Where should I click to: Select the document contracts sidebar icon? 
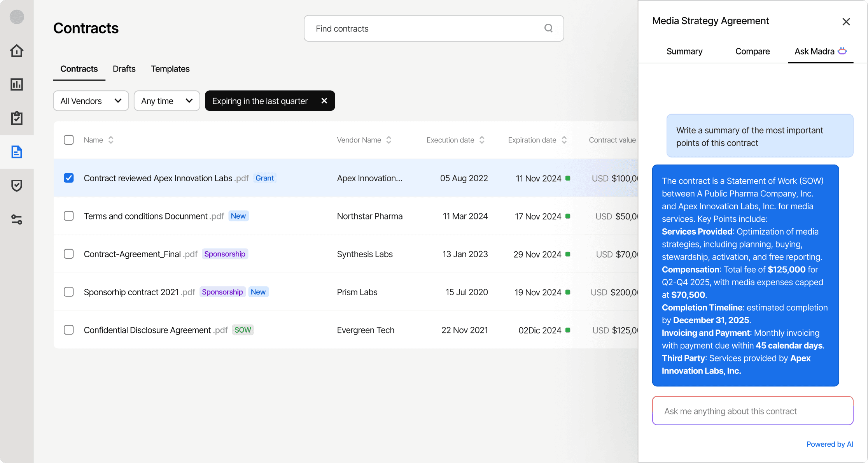(17, 152)
